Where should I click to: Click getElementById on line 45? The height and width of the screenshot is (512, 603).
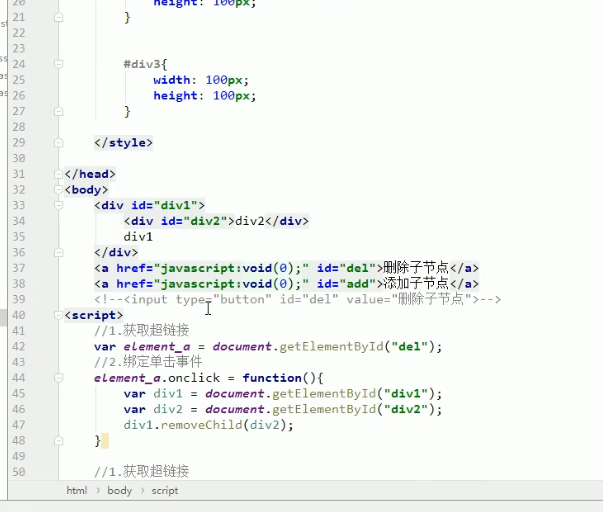[x=324, y=394]
